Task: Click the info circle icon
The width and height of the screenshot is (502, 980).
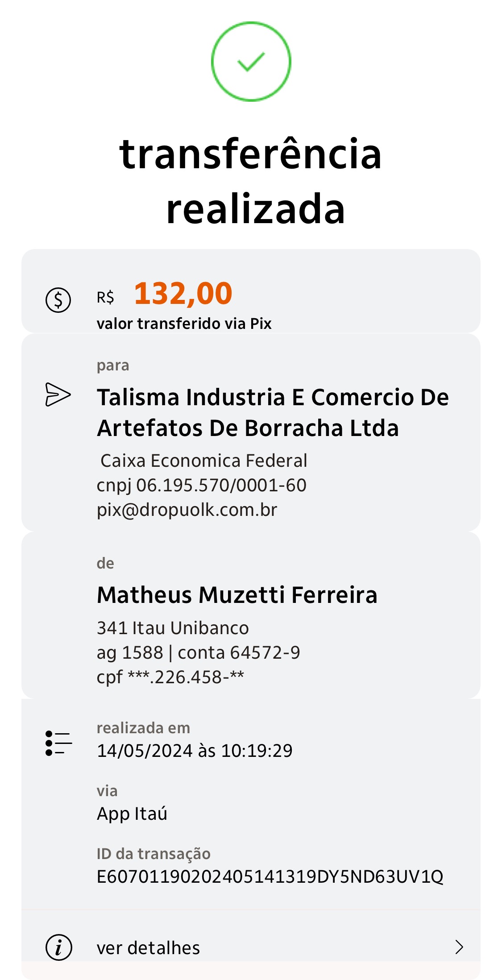Action: 58,947
